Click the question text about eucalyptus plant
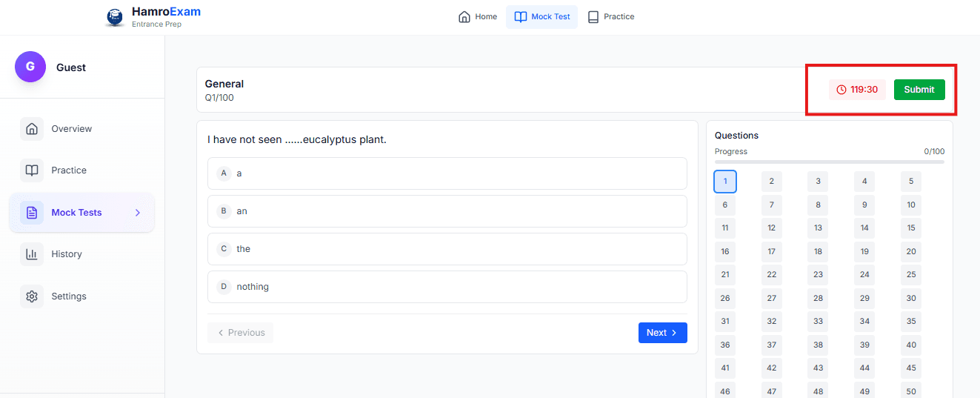Screen dimensions: 980x398 [x=297, y=139]
